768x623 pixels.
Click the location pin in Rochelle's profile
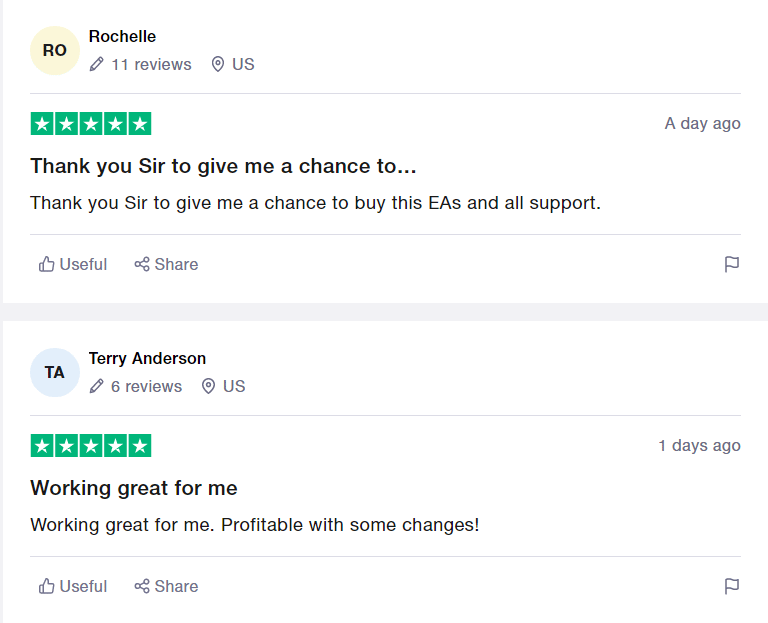(x=218, y=65)
